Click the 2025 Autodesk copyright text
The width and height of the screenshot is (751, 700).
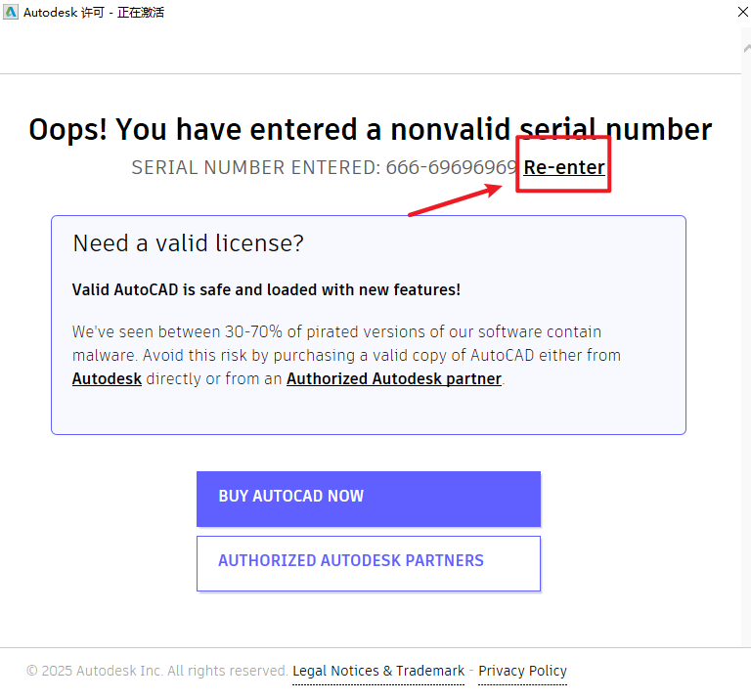(x=157, y=671)
